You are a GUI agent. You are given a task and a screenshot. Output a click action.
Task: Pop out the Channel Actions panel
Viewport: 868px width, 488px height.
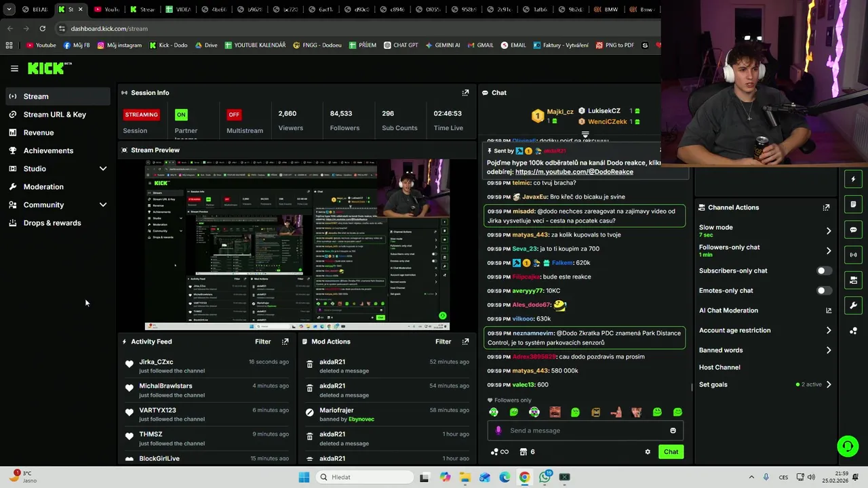pos(826,207)
